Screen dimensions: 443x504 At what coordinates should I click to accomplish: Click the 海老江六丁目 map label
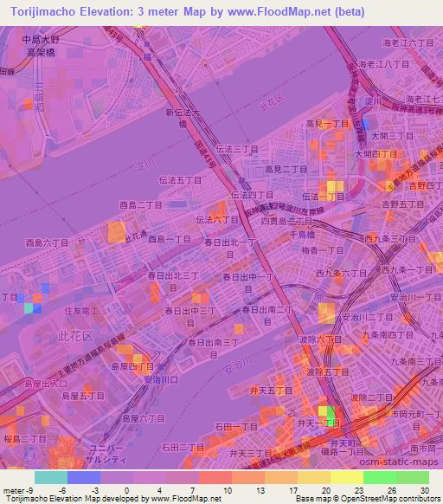tap(408, 42)
